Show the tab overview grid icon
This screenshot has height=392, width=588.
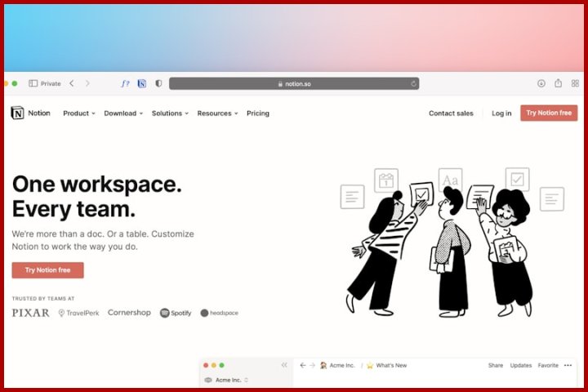click(x=575, y=83)
